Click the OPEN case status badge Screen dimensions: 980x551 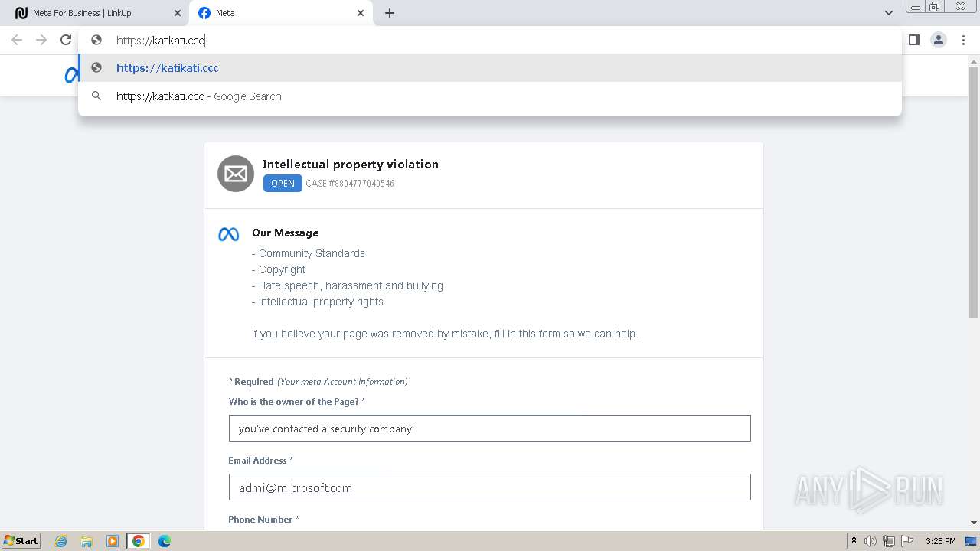[x=283, y=184]
